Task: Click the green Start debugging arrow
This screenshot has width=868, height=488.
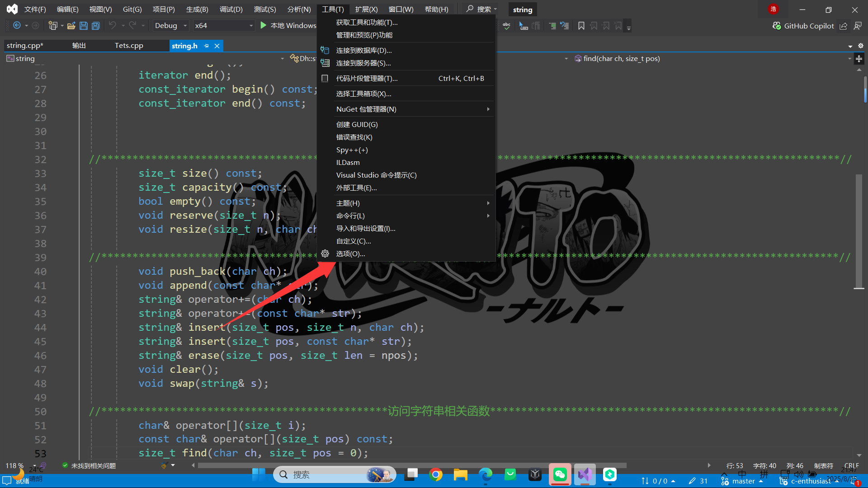Action: point(264,25)
